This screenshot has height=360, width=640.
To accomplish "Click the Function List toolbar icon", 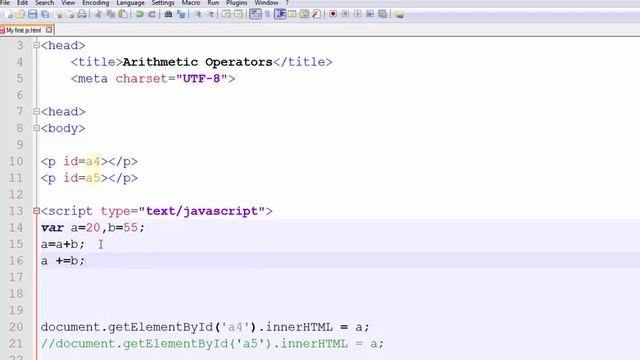I will pos(317,15).
